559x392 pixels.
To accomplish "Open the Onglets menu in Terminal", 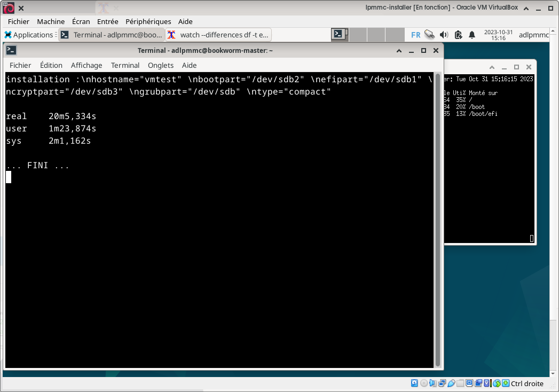I will coord(161,65).
